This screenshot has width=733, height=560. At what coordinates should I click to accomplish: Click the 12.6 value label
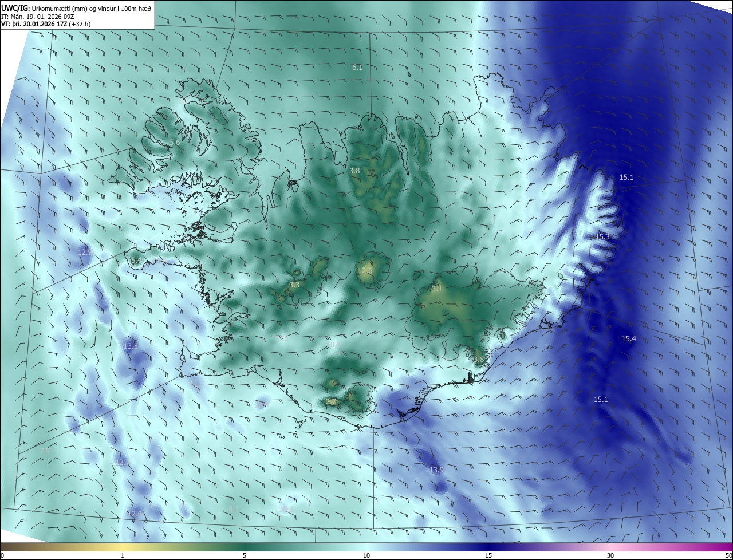pyautogui.click(x=135, y=514)
